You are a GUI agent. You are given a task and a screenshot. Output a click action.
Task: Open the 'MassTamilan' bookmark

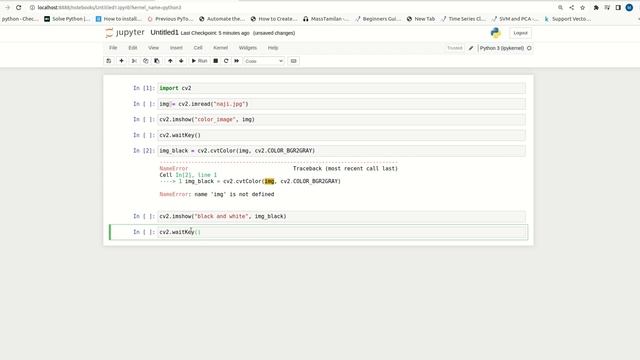tap(326, 19)
